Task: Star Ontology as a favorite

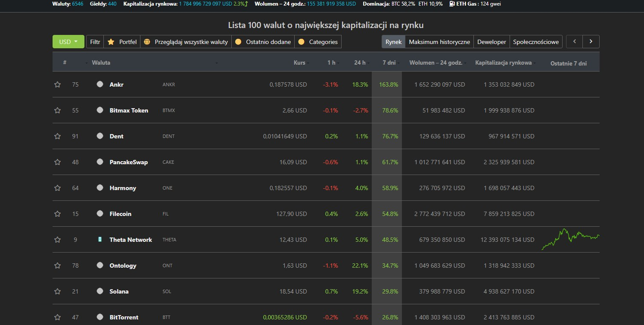Action: coord(57,266)
